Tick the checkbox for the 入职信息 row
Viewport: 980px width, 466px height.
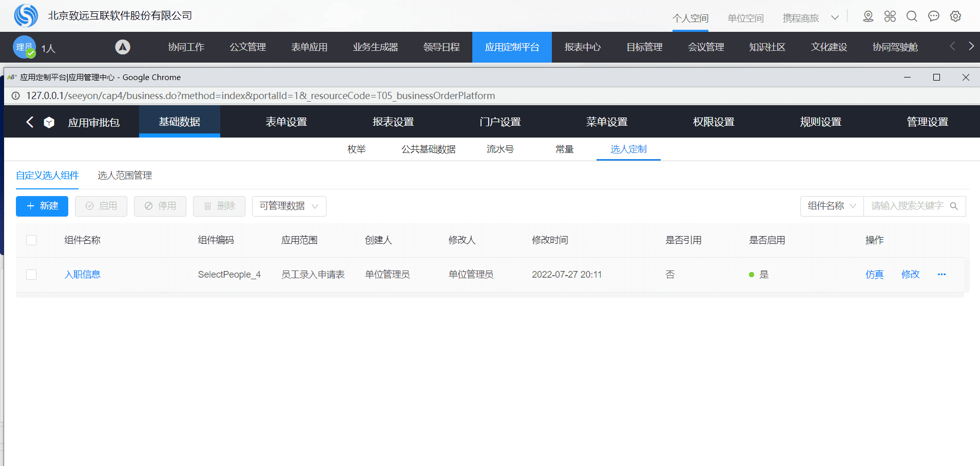[31, 275]
